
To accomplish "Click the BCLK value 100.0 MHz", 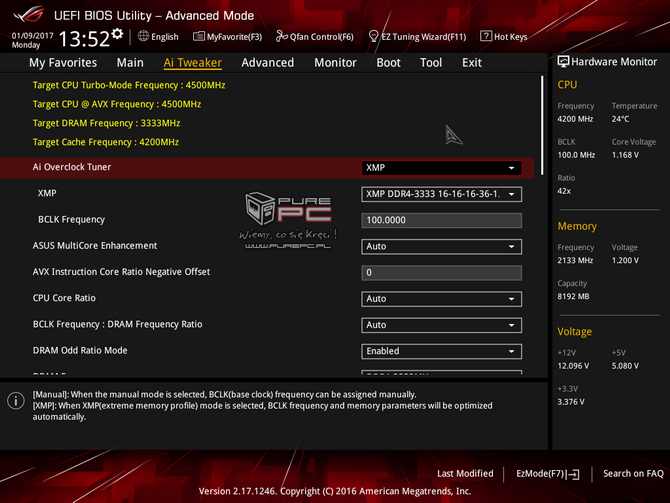I will pyautogui.click(x=576, y=155).
